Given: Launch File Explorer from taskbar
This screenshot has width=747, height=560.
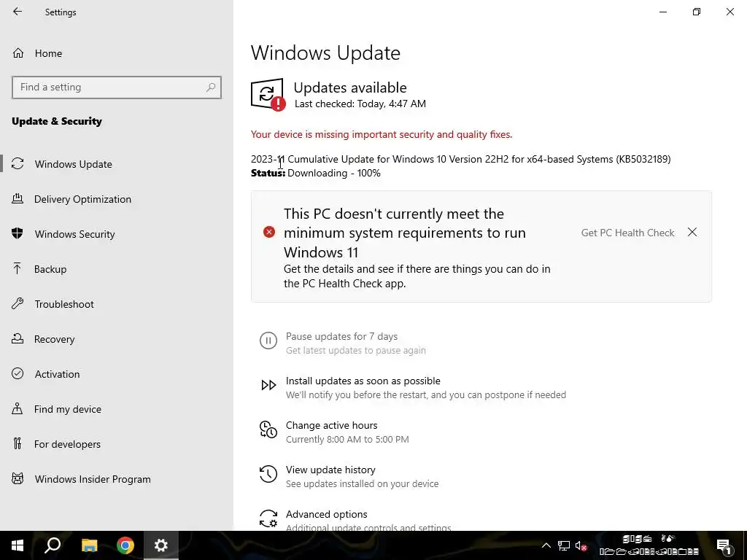Looking at the screenshot, I should [89, 545].
